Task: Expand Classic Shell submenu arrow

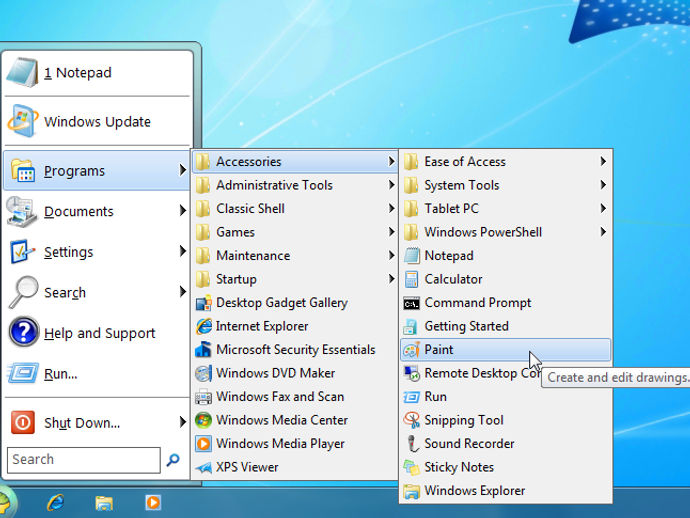Action: pos(391,208)
